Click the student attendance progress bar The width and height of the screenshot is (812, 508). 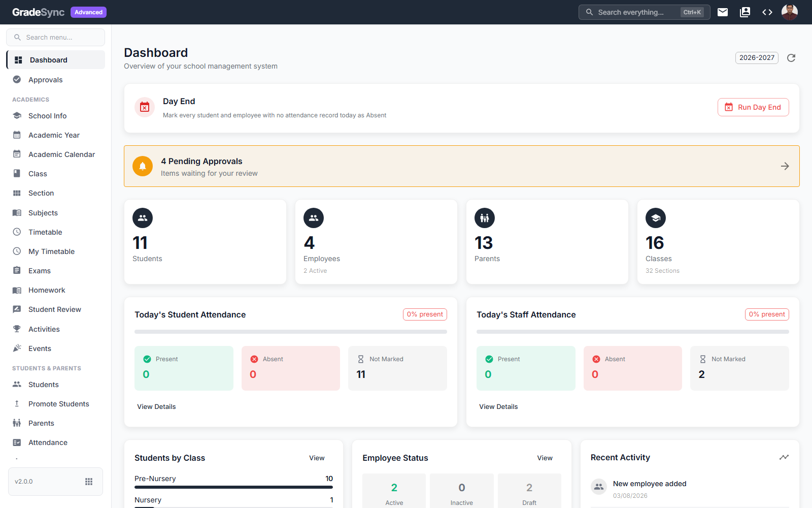tap(291, 332)
